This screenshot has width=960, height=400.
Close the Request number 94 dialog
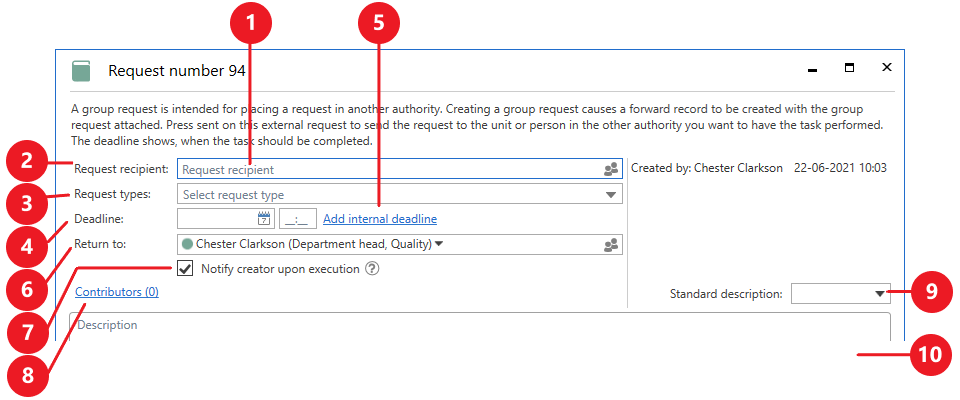[886, 68]
